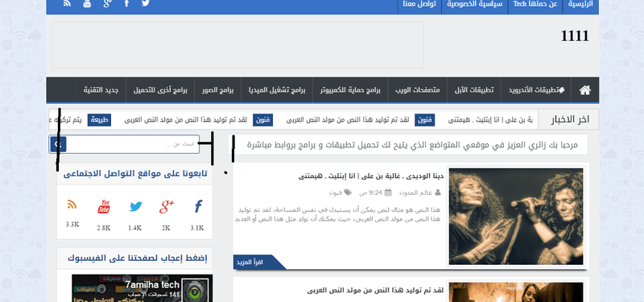This screenshot has width=644, height=302.
Task: Open RSS feed icon in top bar
Action: coord(68,3)
